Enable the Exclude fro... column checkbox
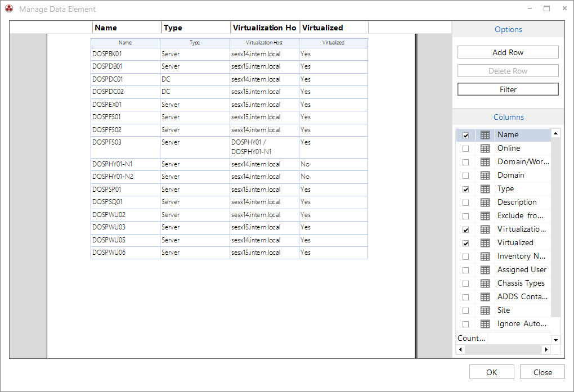This screenshot has height=392, width=574. pos(465,217)
